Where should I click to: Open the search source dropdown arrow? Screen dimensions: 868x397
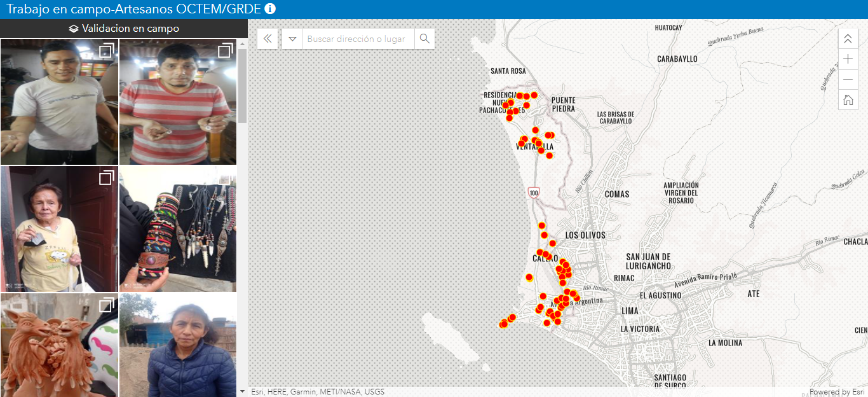292,39
